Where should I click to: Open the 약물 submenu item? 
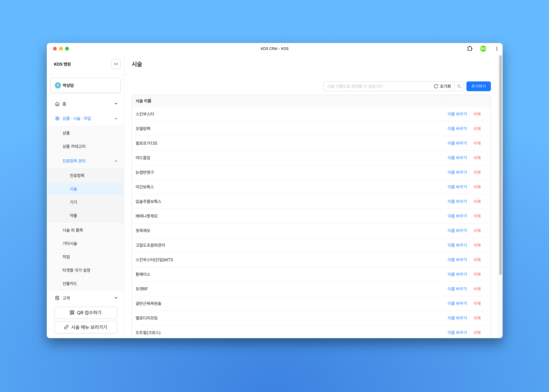tap(85, 216)
